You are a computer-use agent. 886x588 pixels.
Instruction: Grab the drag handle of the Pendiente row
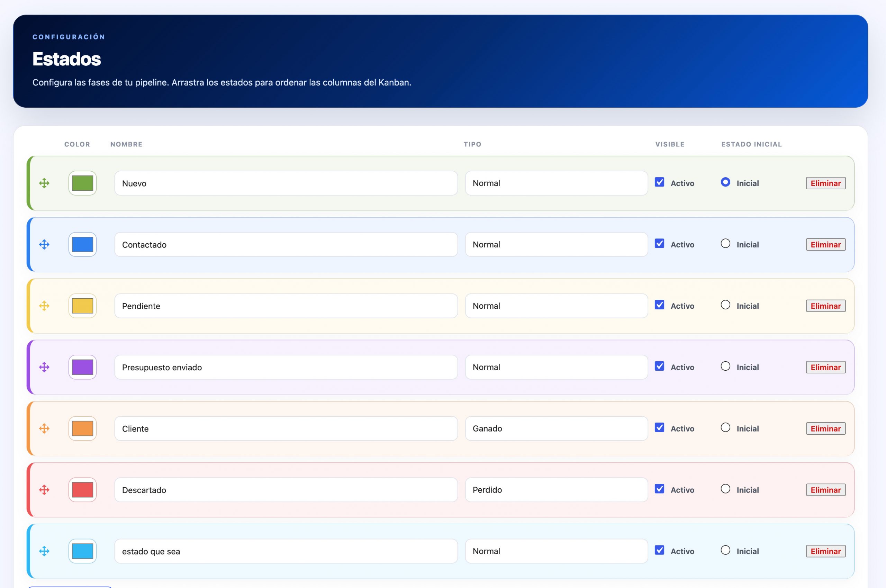click(x=44, y=306)
